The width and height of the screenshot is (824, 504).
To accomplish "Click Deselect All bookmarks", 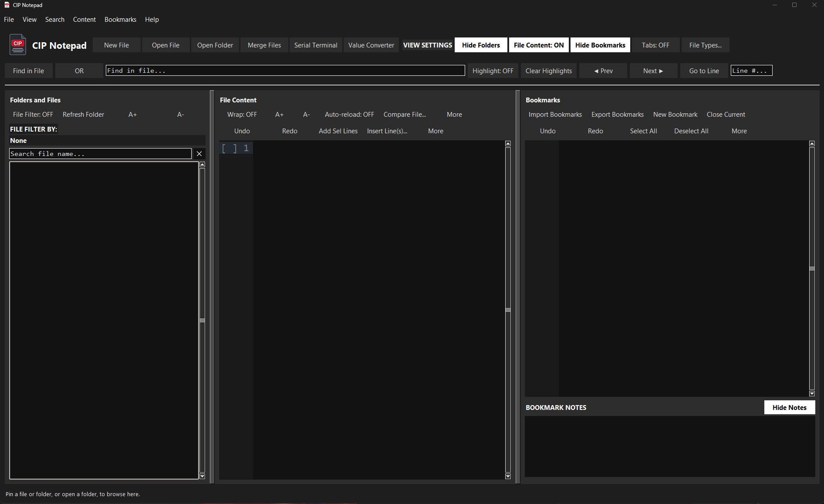I will [692, 131].
